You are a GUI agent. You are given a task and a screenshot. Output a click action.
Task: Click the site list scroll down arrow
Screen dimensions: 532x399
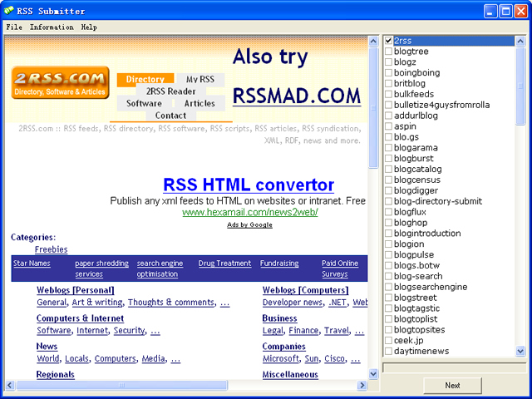[520, 351]
